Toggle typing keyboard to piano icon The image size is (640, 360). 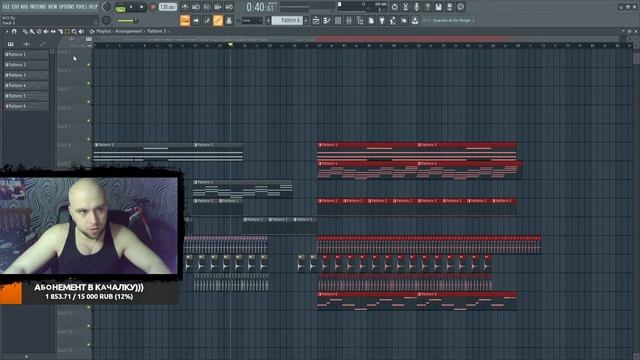click(x=185, y=20)
